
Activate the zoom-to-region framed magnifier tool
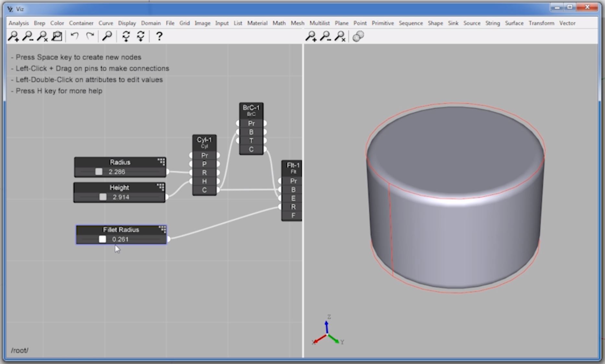57,37
